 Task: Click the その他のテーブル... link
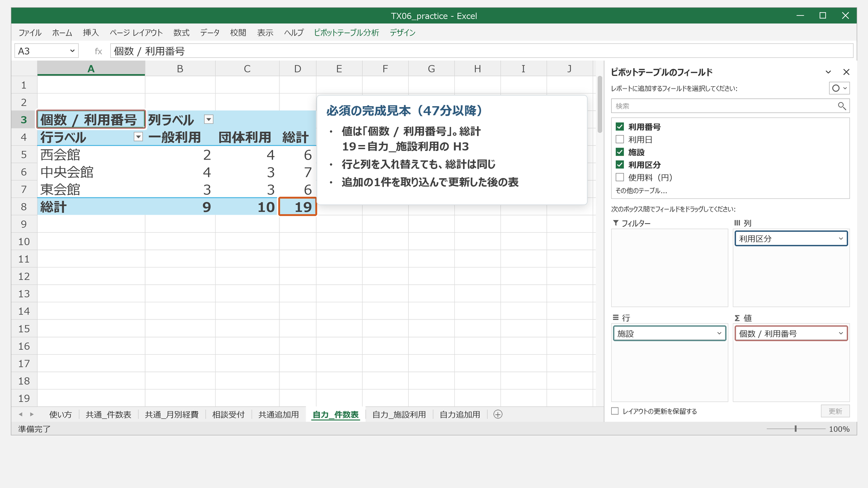[x=641, y=191]
